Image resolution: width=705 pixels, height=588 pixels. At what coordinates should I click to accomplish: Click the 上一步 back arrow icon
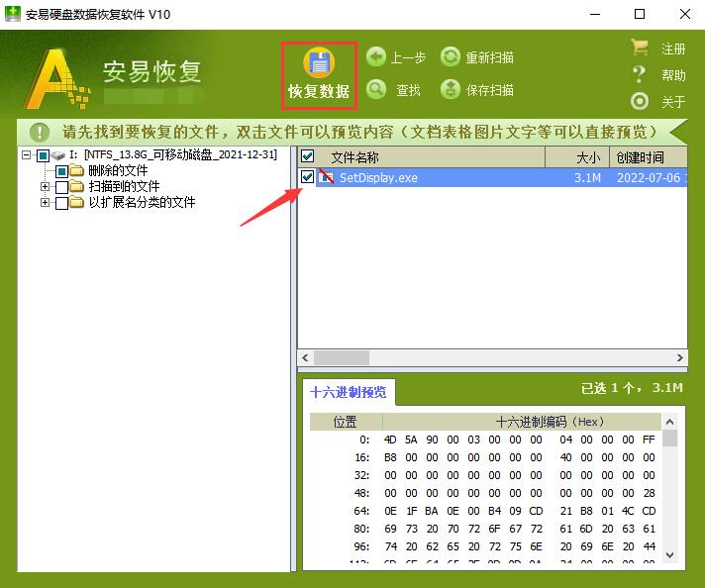click(x=376, y=57)
